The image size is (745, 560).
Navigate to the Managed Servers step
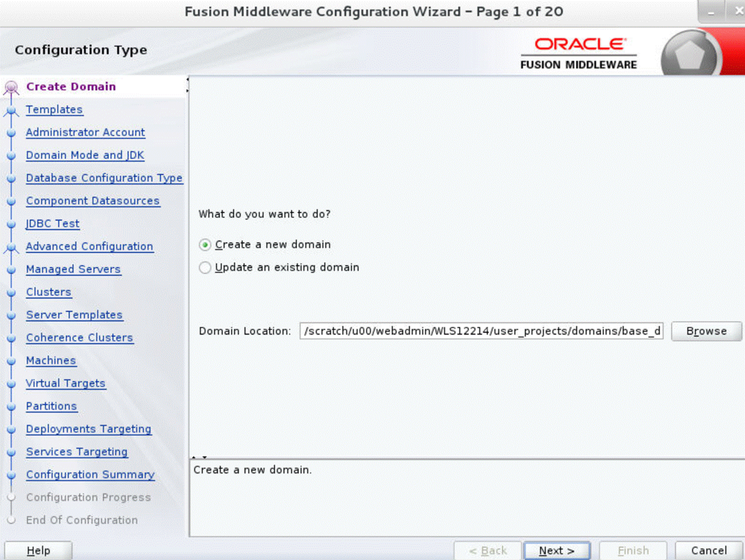[73, 269]
